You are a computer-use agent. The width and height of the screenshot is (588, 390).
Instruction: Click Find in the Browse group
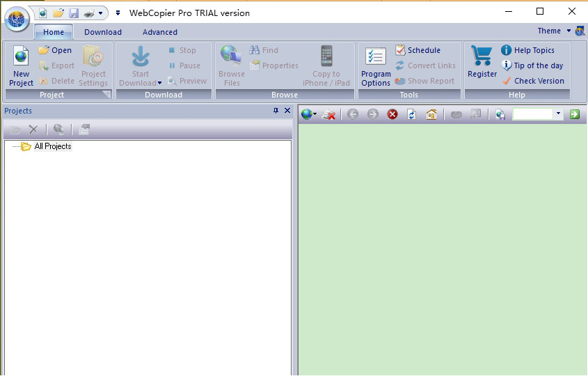point(264,50)
